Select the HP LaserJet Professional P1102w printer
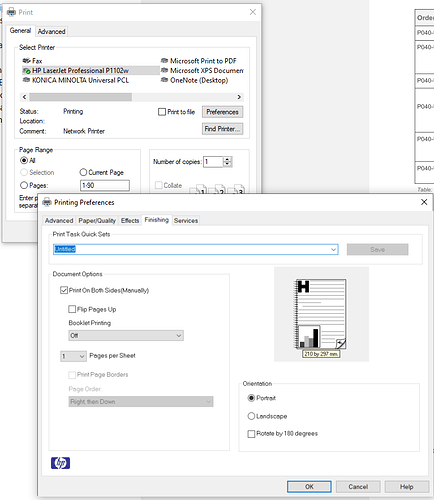Screen dimensions: 434x500 91,70
